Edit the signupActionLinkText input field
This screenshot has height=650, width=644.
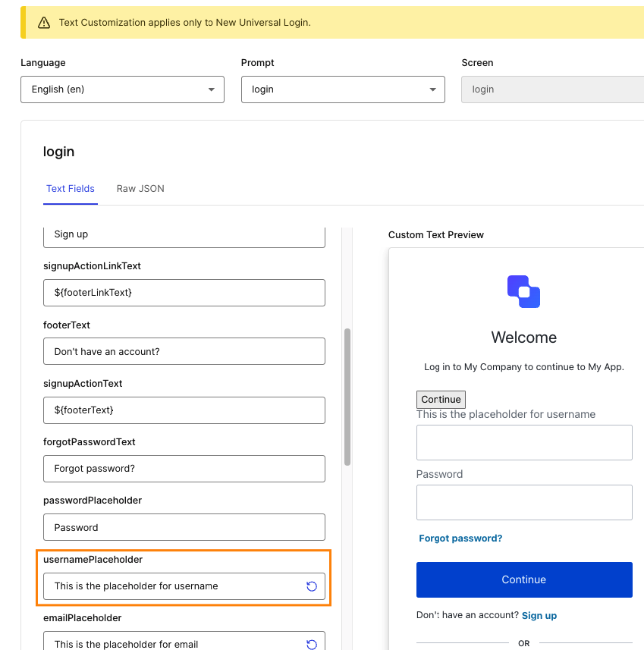point(184,293)
